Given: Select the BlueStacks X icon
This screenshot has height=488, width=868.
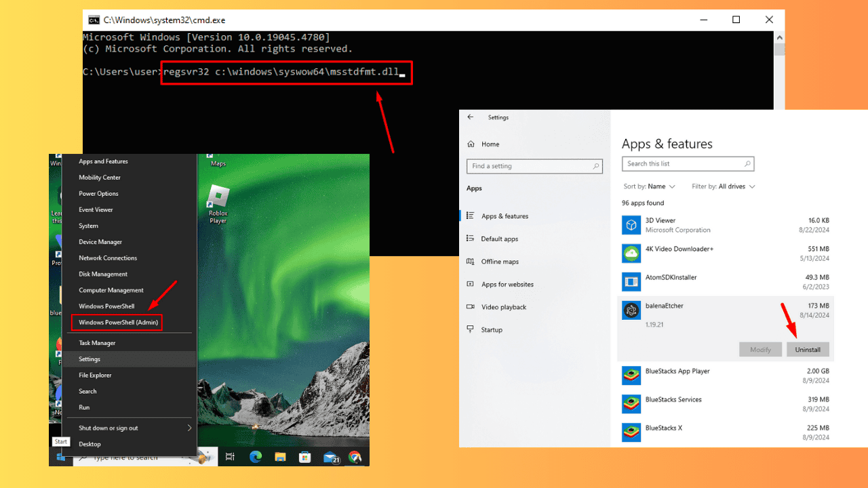Looking at the screenshot, I should point(631,432).
